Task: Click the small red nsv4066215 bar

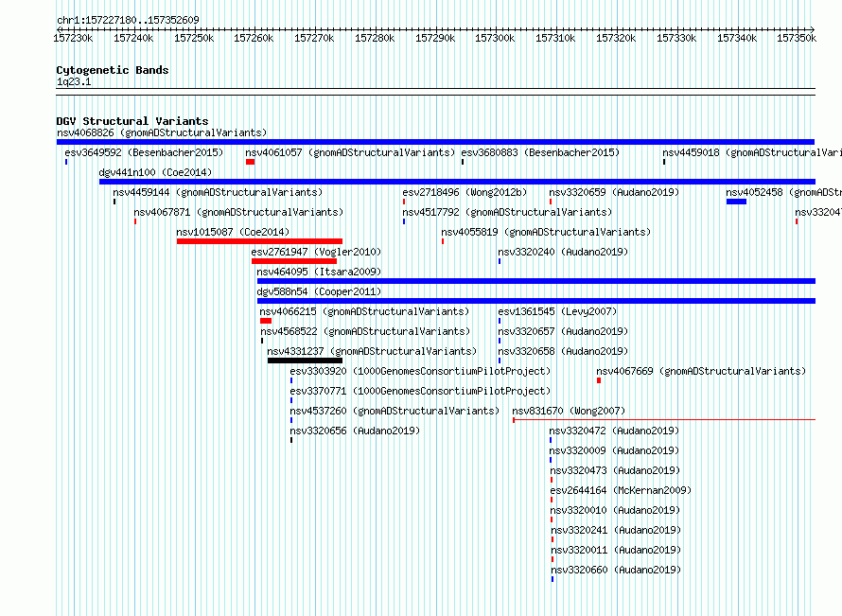Action: click(266, 321)
